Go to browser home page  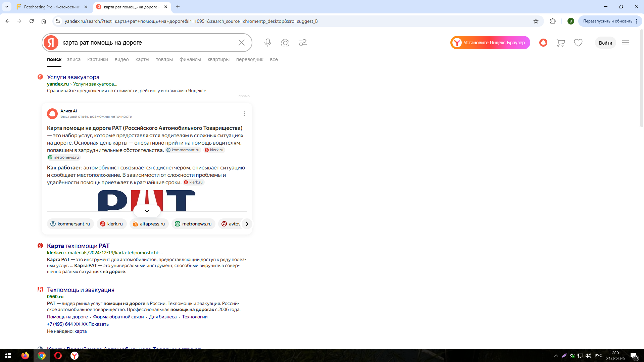pos(44,21)
